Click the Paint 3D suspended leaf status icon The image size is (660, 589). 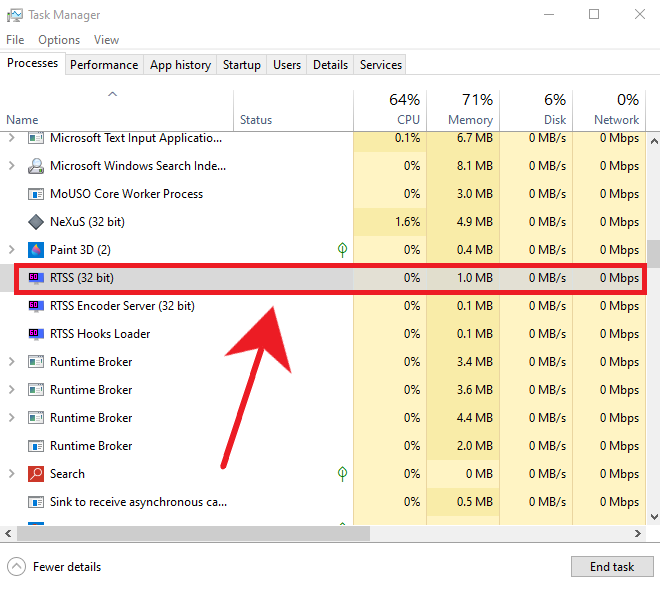(343, 250)
